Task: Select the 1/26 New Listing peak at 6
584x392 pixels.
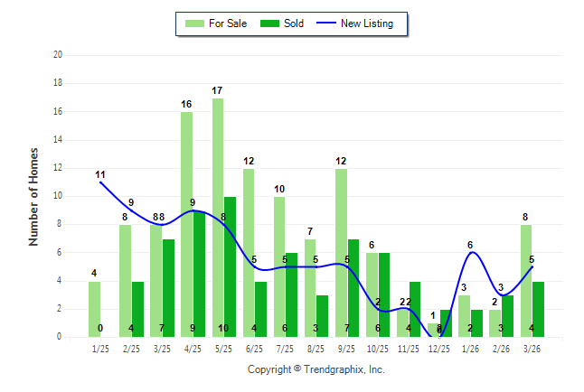Action: click(470, 253)
